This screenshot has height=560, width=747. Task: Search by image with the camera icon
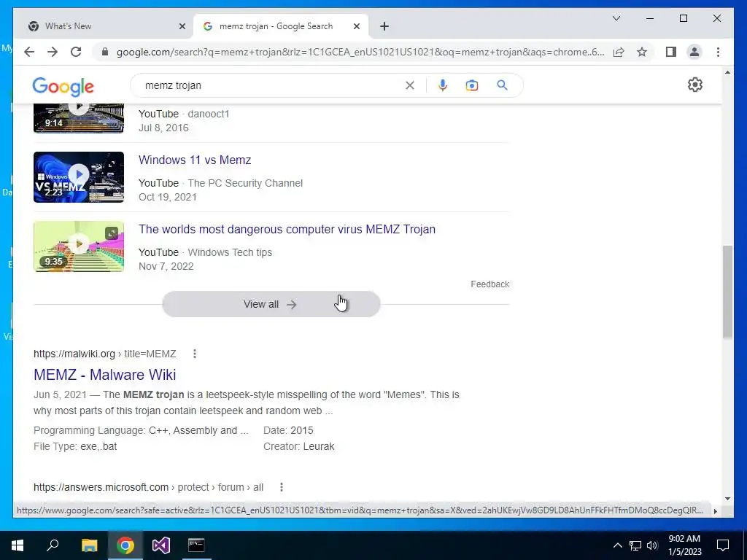(472, 85)
